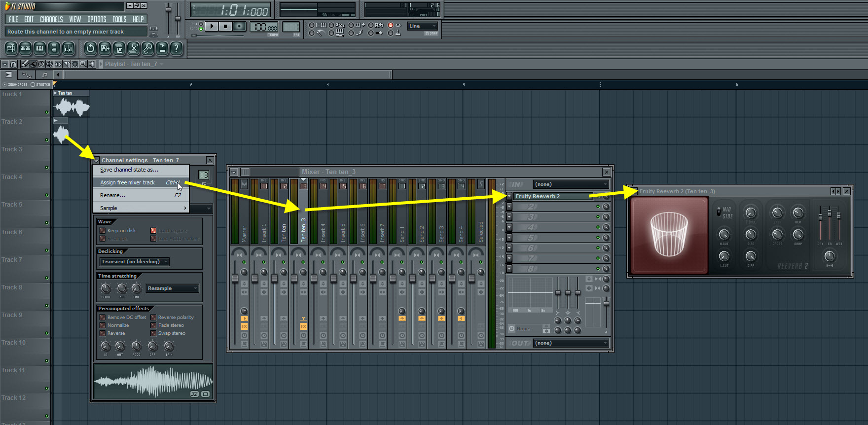
Task: Open the Fruity Reeverb 2 slot arrow menu
Action: click(x=509, y=196)
